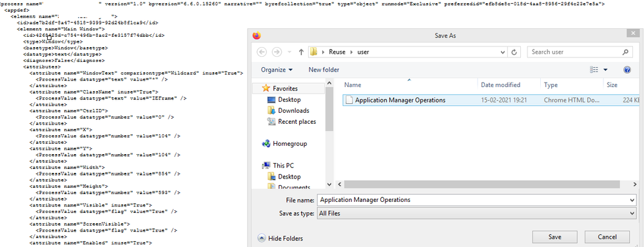Viewport: 644px width, 247px height.
Task: Close the Save As dialog
Action: 632,34
